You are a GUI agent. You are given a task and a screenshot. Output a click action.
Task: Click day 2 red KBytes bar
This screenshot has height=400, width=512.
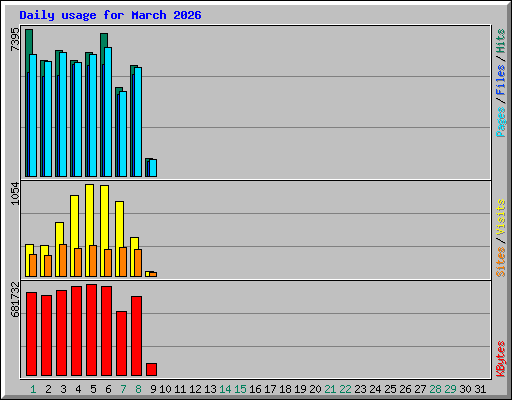46,335
